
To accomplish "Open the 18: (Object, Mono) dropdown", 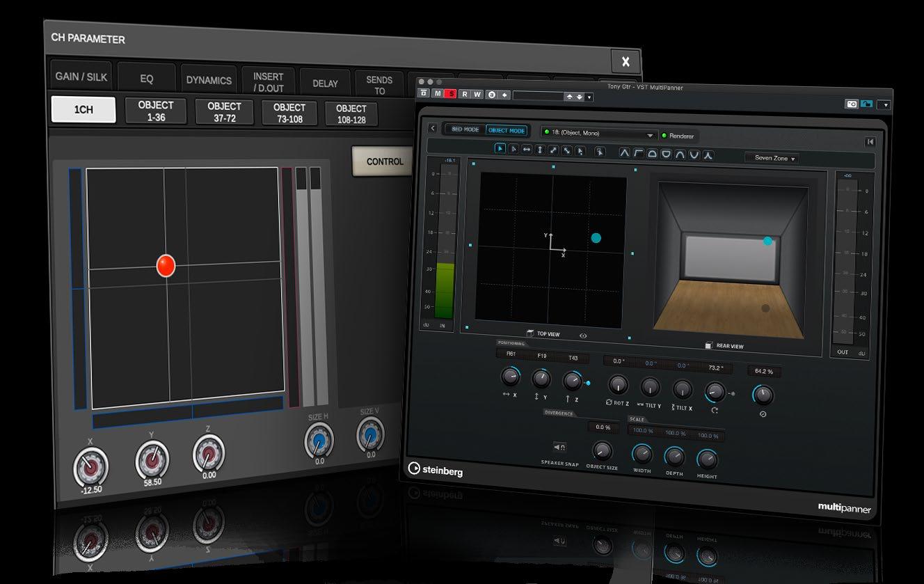I will (x=599, y=134).
